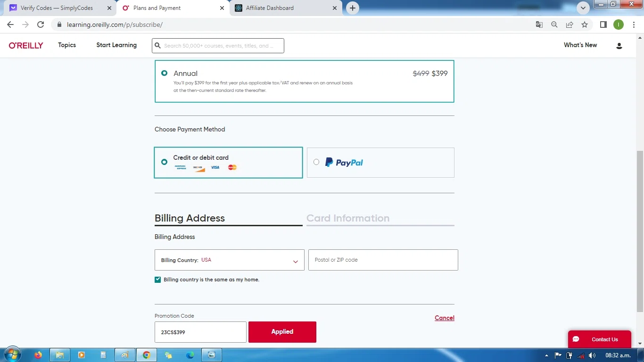Click the padlock site info icon
The height and width of the screenshot is (362, 644).
coord(59,25)
